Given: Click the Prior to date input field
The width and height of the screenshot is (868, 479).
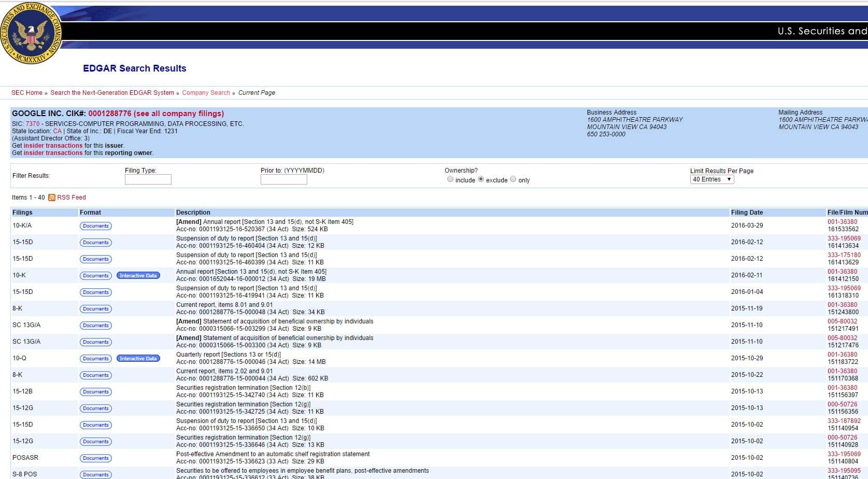Looking at the screenshot, I should pyautogui.click(x=283, y=179).
